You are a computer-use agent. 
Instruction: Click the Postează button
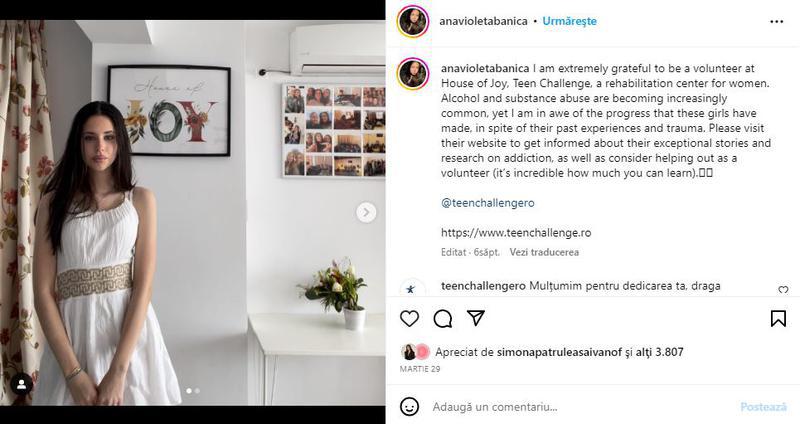click(763, 407)
